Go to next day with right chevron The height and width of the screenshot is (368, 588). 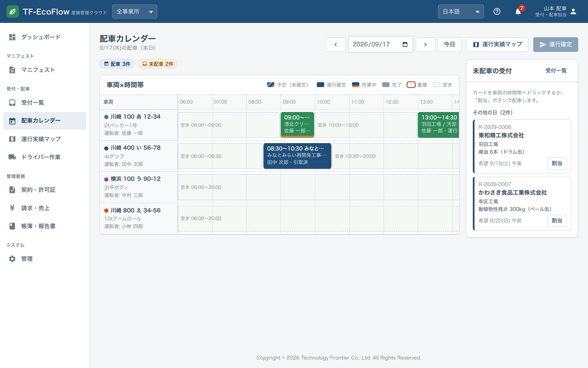coord(426,45)
